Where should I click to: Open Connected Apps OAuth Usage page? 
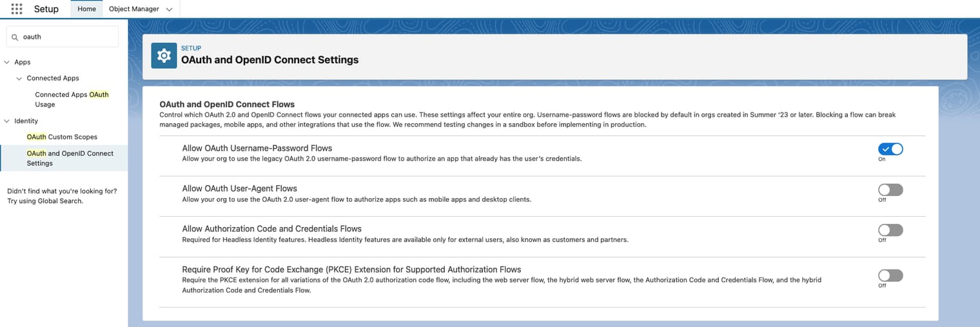coord(72,99)
